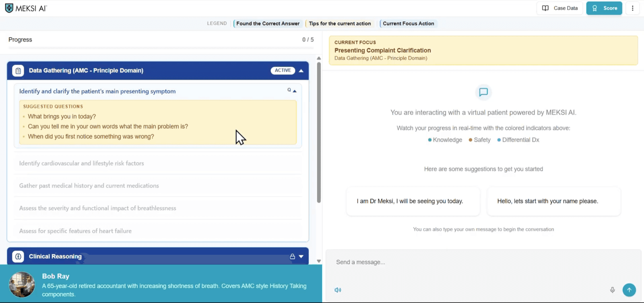Click the scroll up arrow of progress panel
The height and width of the screenshot is (303, 644).
[x=319, y=58]
